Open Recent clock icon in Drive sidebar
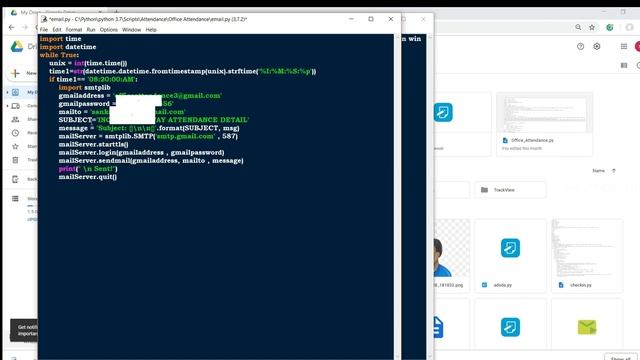Viewport: 640px width, 360px height. 16,133
